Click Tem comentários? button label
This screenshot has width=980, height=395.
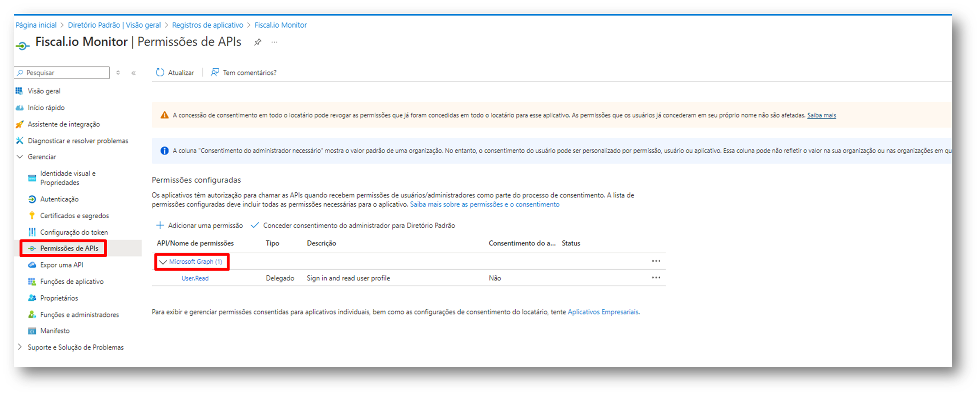coord(250,73)
